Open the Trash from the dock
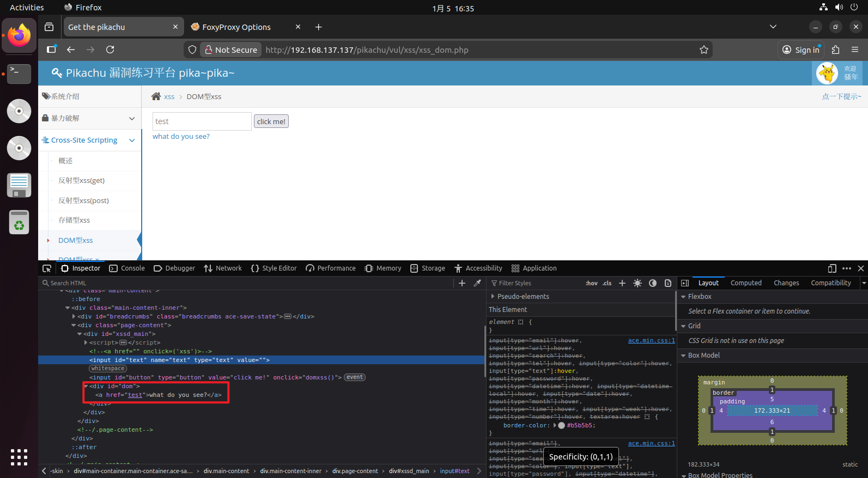This screenshot has width=868, height=478. pyautogui.click(x=19, y=222)
